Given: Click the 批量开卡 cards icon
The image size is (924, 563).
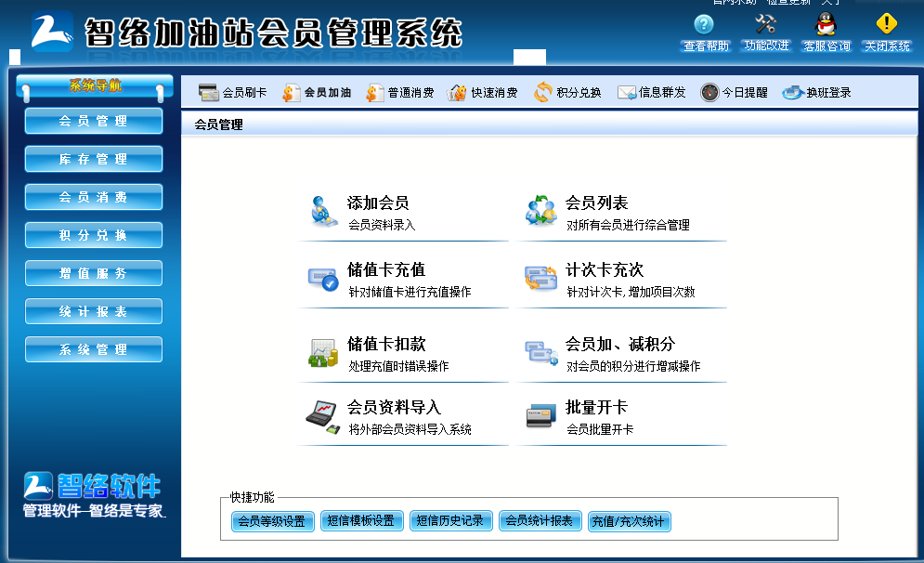Looking at the screenshot, I should (x=541, y=415).
